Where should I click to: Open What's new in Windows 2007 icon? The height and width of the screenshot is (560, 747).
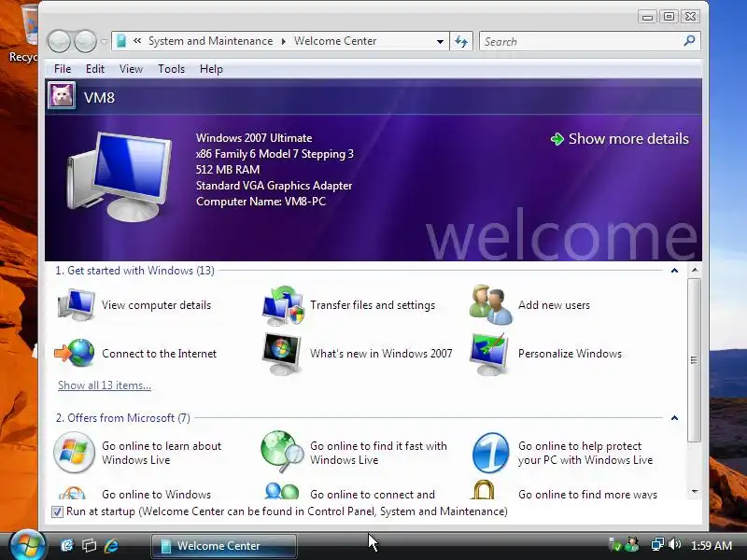coord(282,354)
